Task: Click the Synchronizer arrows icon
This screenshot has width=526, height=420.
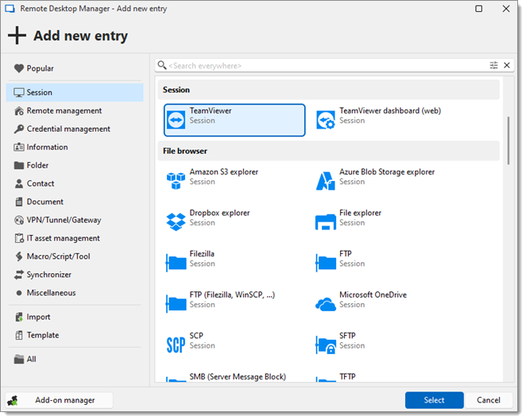Action: (19, 275)
